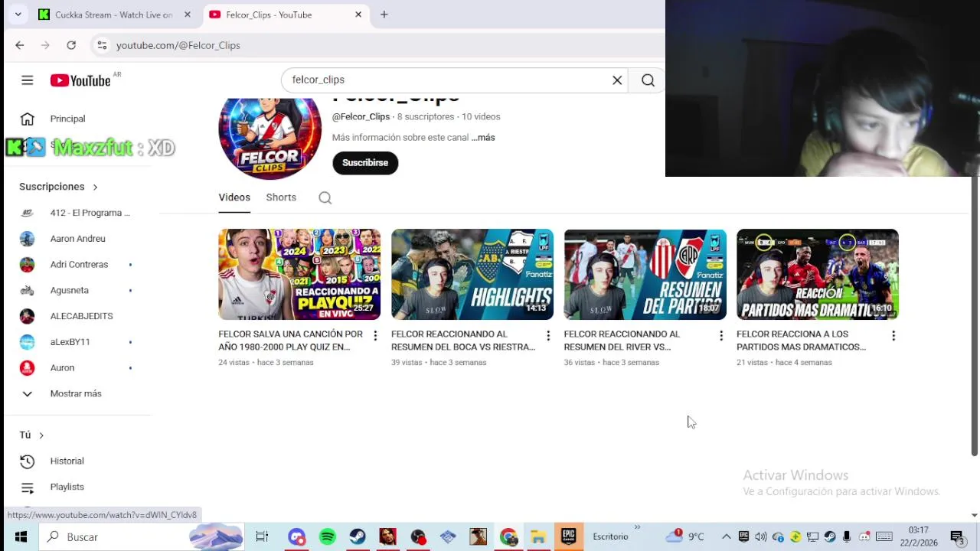Viewport: 980px width, 551px height.
Task: Open the River RESUMEN DEL PARTIDO thumbnail
Action: 645,274
